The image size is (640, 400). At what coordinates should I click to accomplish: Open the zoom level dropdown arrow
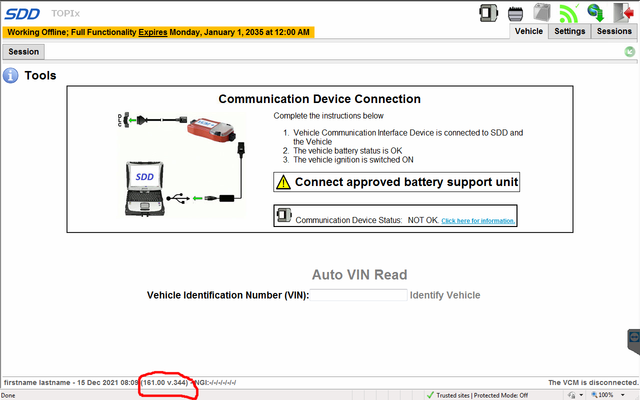tap(623, 395)
